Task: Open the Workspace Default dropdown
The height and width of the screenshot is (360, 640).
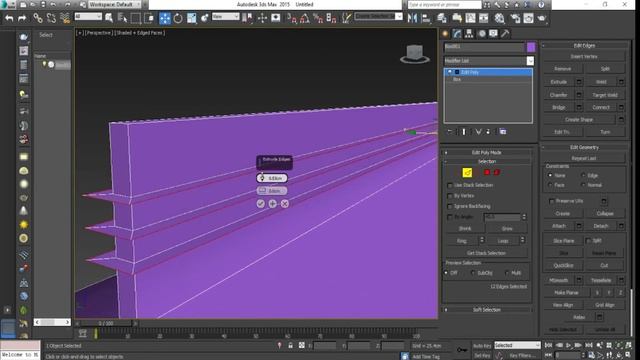Action: click(114, 4)
